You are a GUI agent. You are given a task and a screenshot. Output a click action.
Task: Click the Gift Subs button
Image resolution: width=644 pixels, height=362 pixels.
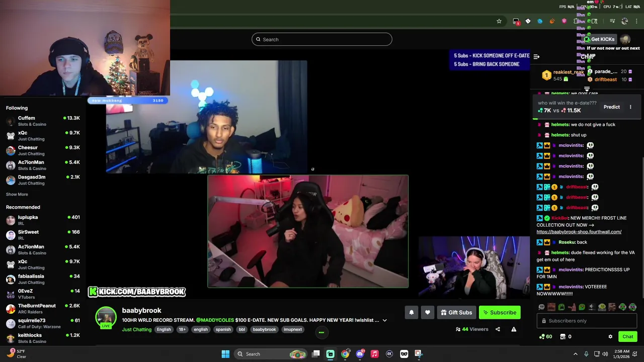click(456, 313)
